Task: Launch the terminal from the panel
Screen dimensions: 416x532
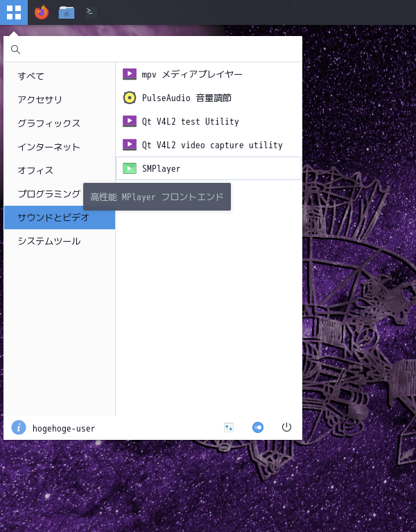Action: coord(91,12)
